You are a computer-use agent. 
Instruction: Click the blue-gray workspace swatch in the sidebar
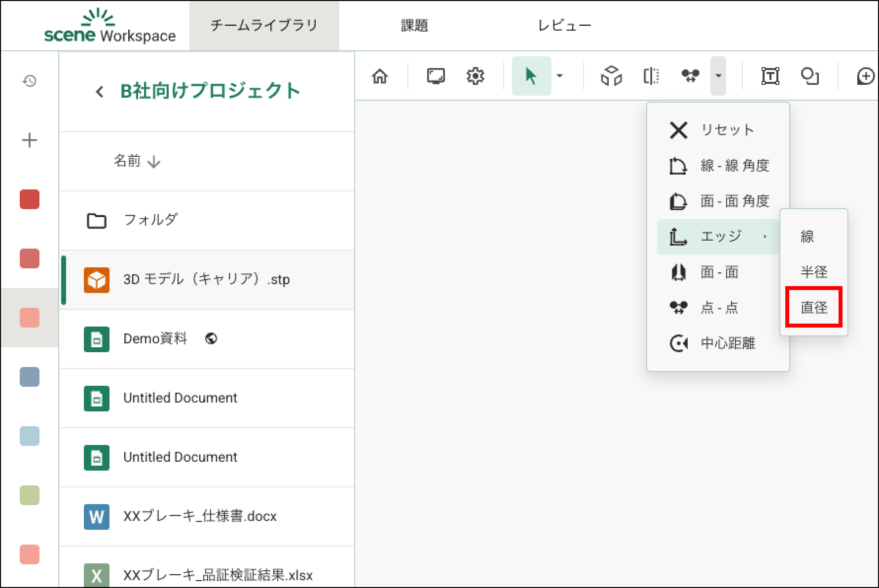pos(30,377)
